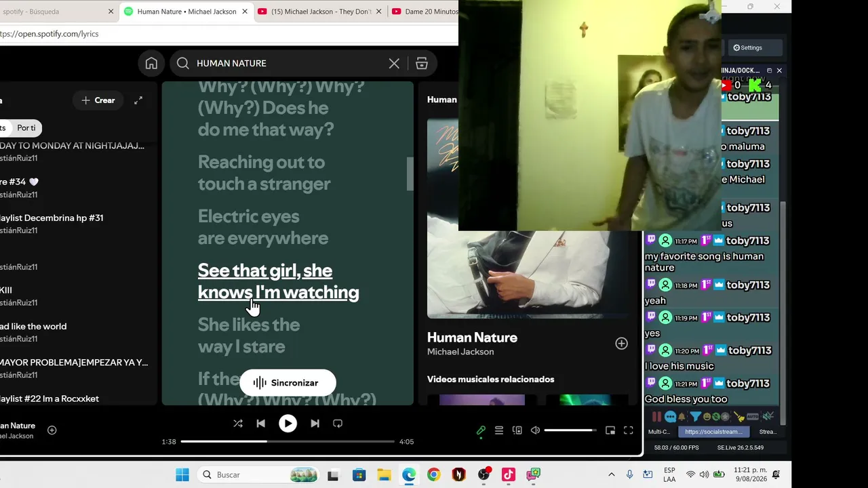Adjust the Spotify volume slider
Viewport: 868px width, 488px height.
[570, 430]
